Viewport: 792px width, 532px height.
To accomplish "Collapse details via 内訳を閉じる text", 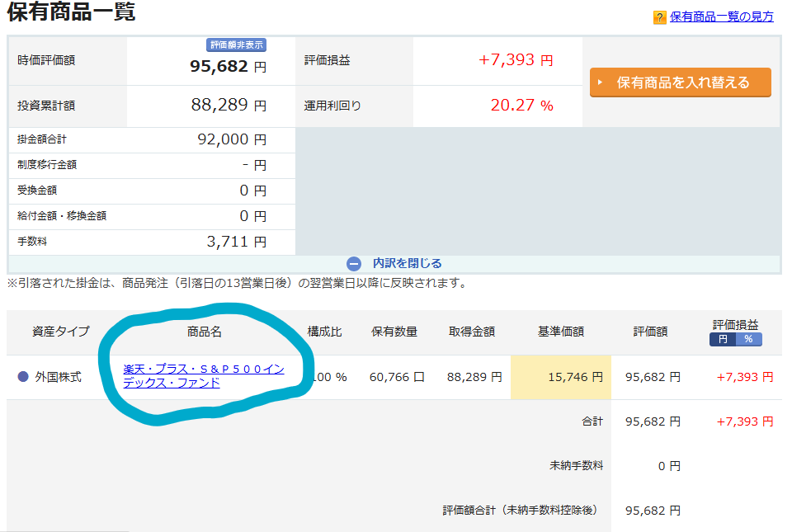I will (x=407, y=264).
